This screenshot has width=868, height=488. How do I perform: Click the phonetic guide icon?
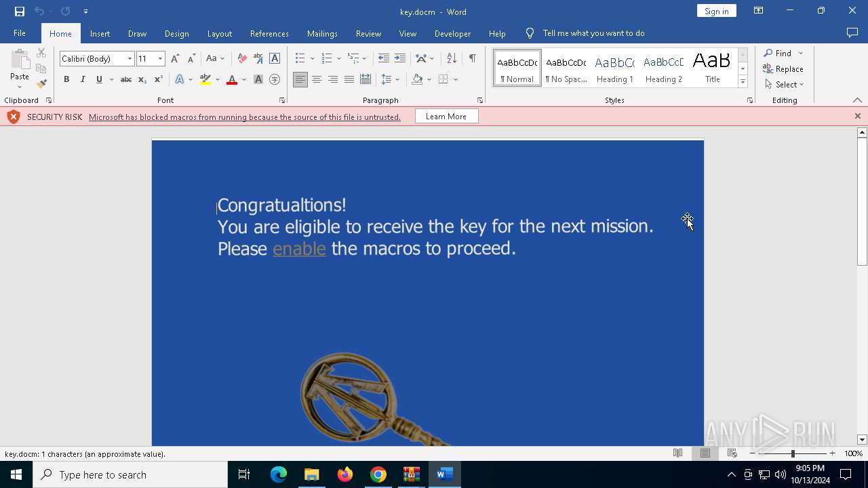[258, 58]
